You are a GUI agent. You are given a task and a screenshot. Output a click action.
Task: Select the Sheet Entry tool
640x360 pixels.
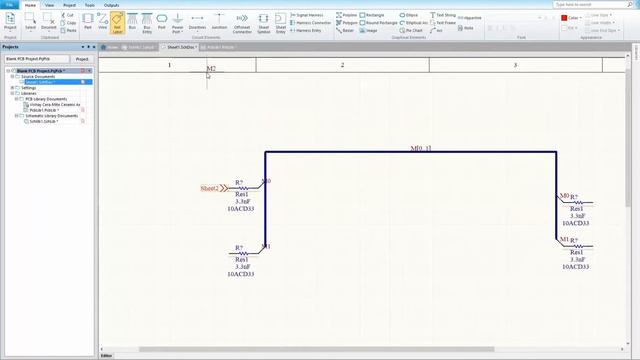(x=281, y=23)
